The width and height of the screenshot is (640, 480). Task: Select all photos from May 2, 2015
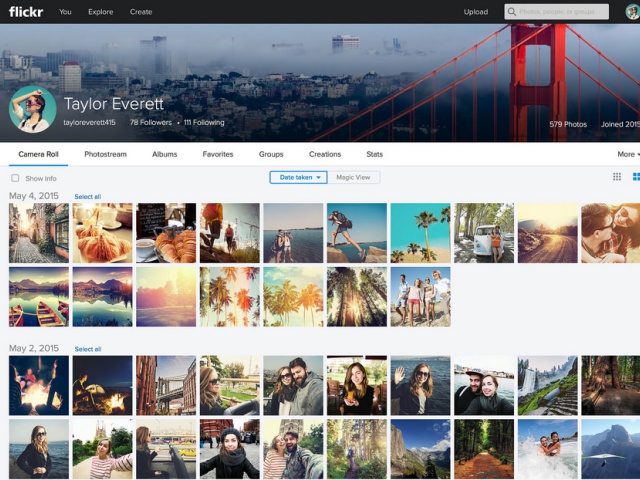pyautogui.click(x=87, y=349)
